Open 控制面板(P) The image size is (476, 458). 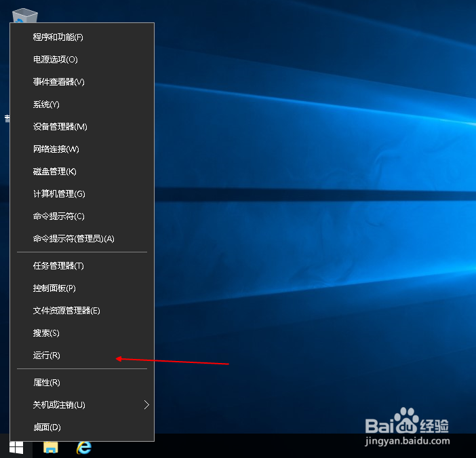(x=82, y=288)
